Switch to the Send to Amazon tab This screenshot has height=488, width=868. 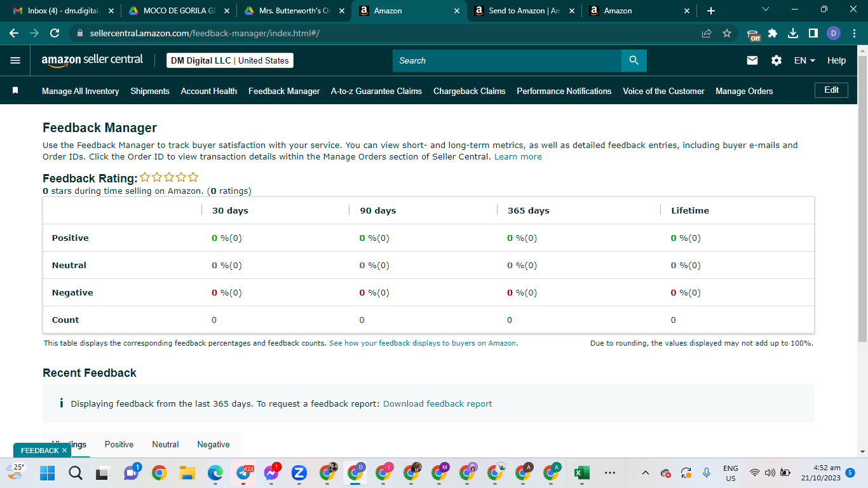pos(524,11)
